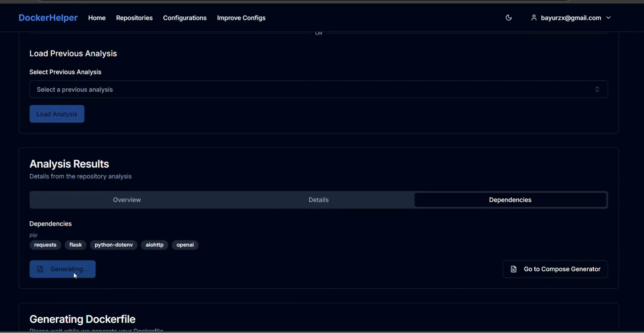The image size is (644, 333).
Task: Click the file icon in Generating button
Action: 40,269
